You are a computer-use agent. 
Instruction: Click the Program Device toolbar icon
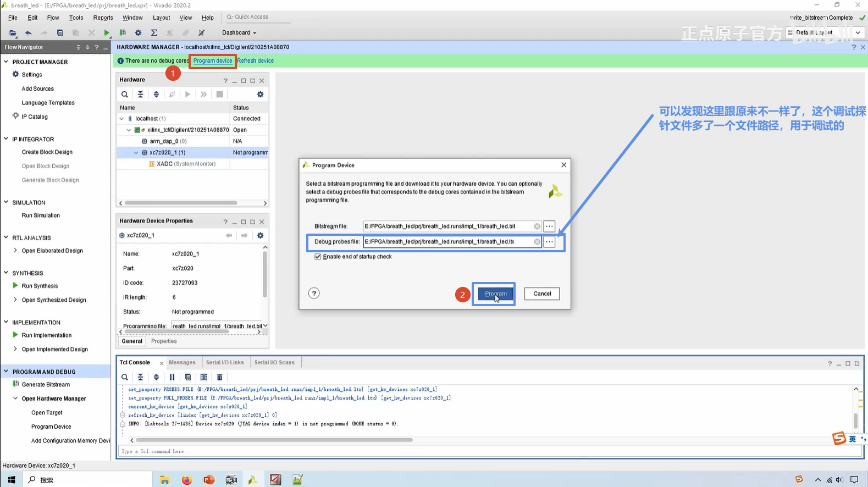point(123,33)
